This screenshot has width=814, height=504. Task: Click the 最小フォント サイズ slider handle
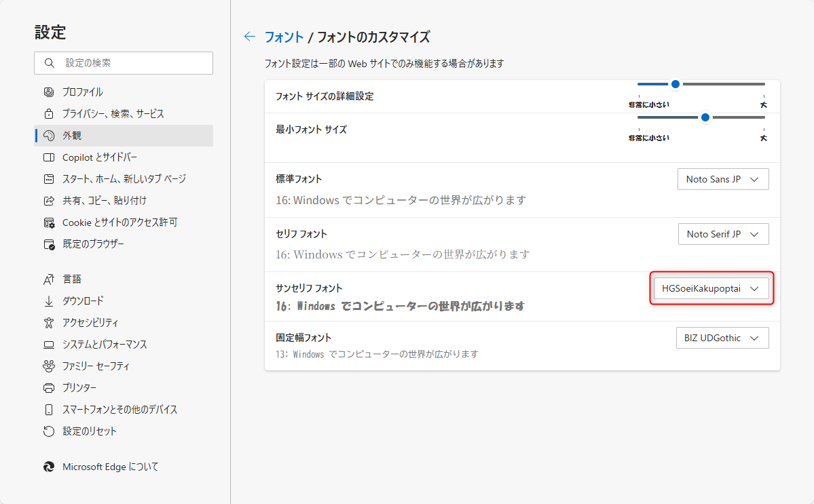tap(705, 117)
